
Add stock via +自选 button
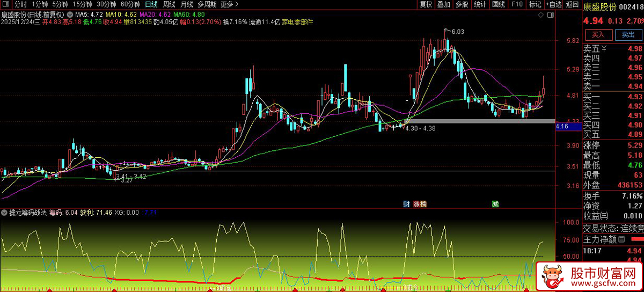(553, 4)
